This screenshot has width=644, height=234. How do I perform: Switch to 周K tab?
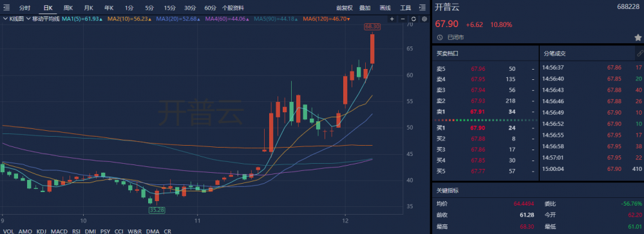[68, 8]
